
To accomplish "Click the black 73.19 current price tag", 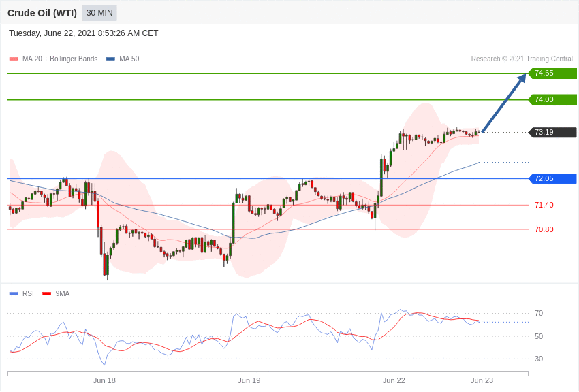I will 553,133.
